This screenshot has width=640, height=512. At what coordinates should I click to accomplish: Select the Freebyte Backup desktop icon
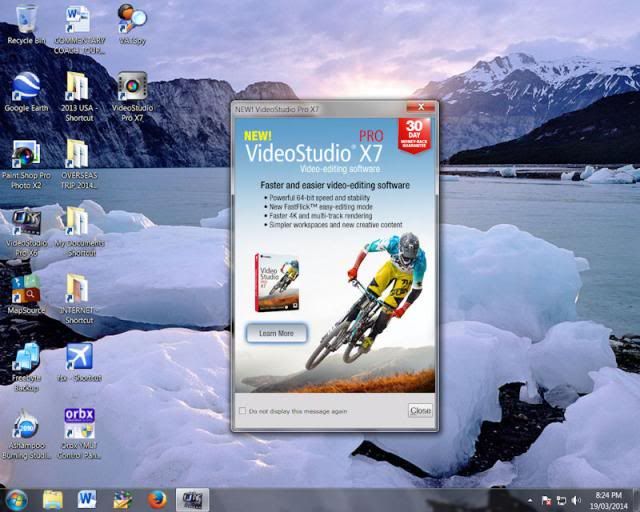click(x=26, y=367)
